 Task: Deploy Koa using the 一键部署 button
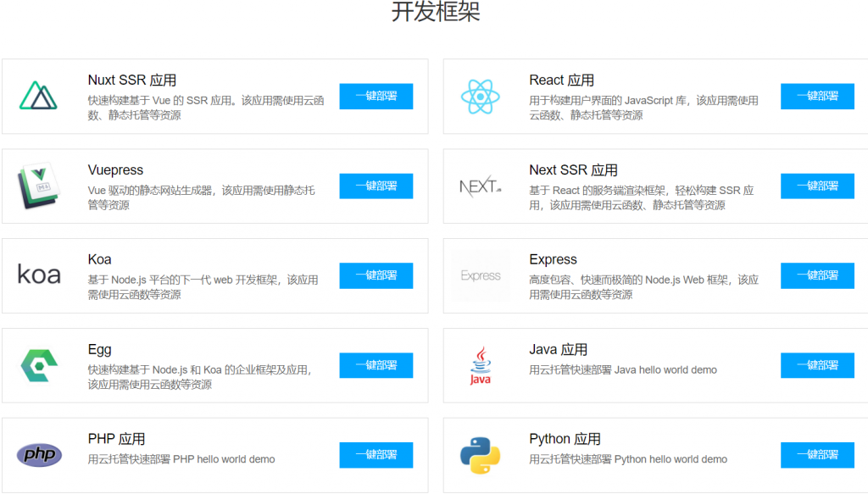pyautogui.click(x=376, y=275)
